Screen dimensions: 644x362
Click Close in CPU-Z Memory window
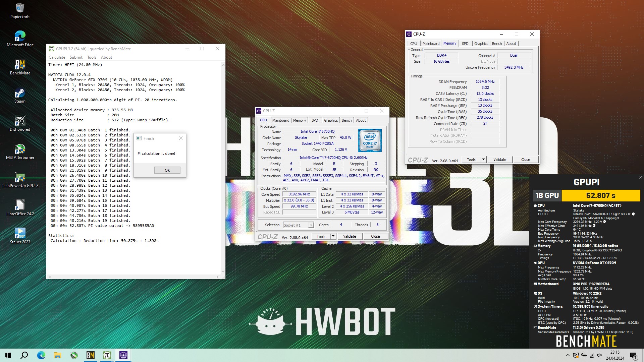(x=525, y=160)
